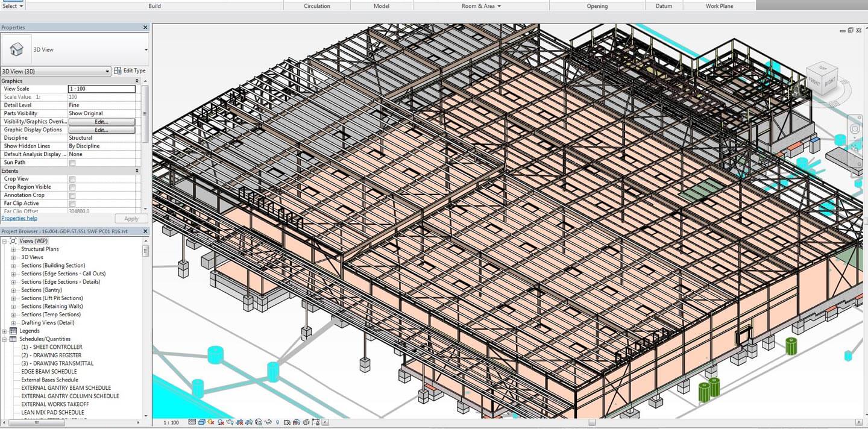Click the Show Crop Region icon
Image resolution: width=868 pixels, height=429 pixels.
[x=249, y=422]
